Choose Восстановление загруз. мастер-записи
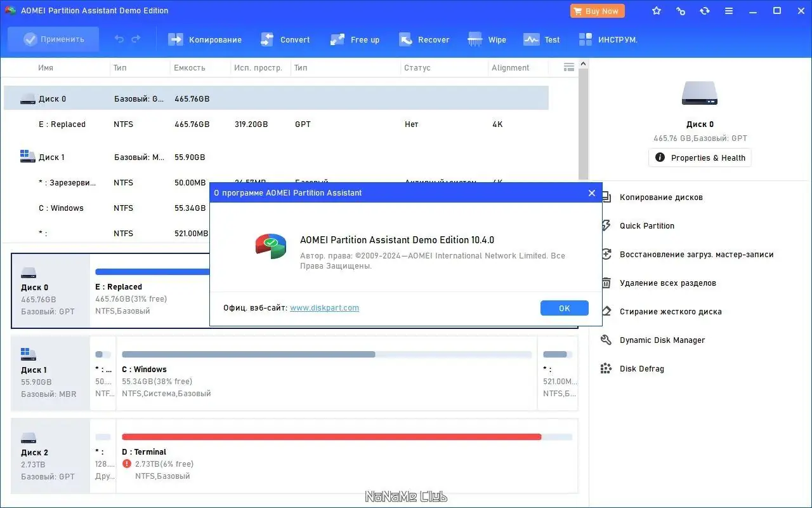Image resolution: width=812 pixels, height=508 pixels. (x=697, y=255)
